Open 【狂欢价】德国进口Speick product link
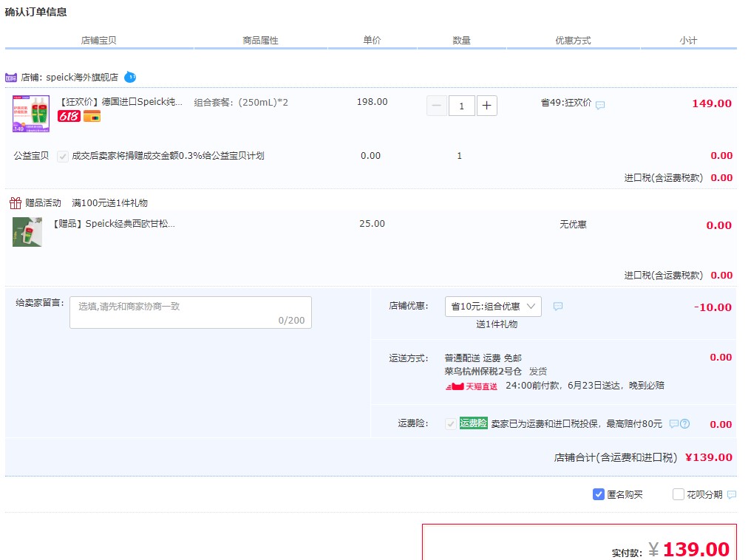Image resolution: width=748 pixels, height=560 pixels. (120, 102)
